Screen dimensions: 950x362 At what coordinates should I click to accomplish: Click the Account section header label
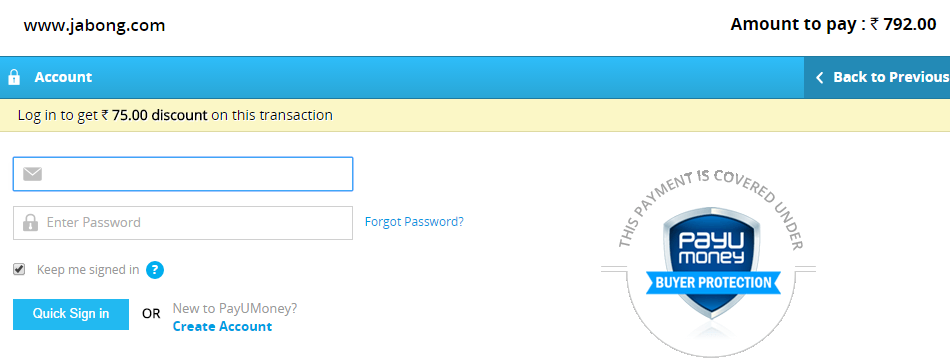click(63, 78)
